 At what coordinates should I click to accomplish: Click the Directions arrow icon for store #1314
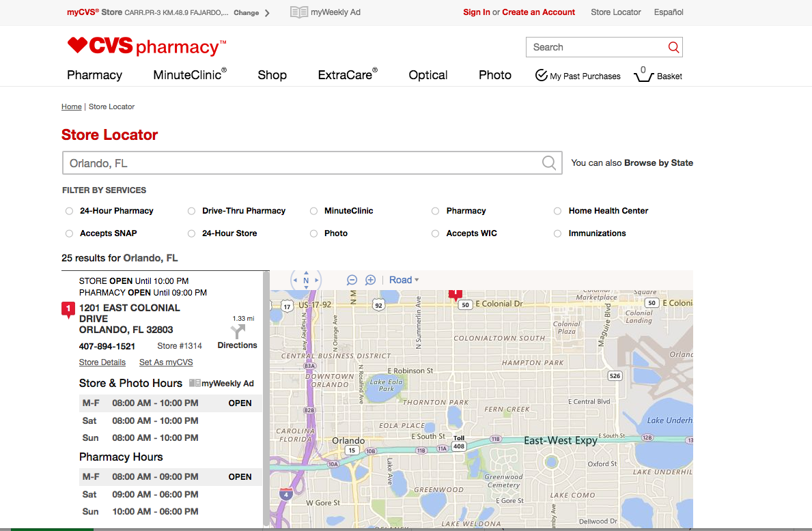pyautogui.click(x=238, y=331)
